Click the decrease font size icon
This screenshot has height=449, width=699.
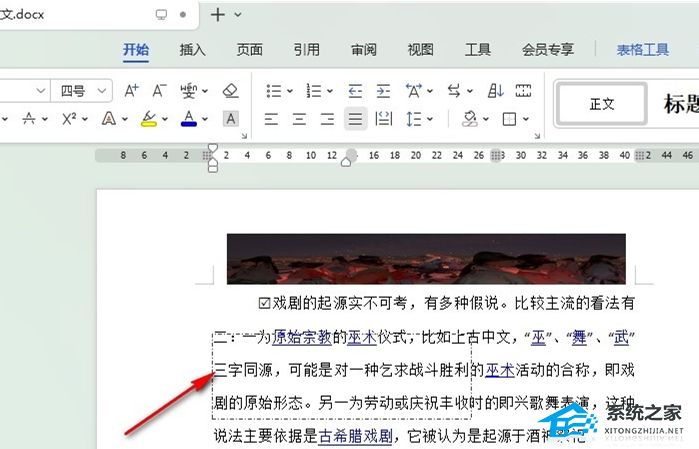(x=159, y=91)
